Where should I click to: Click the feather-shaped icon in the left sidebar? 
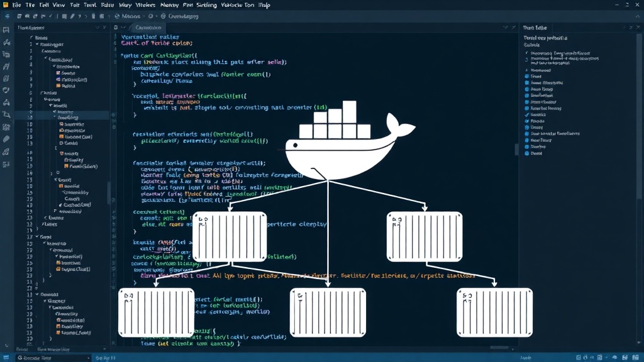click(x=6, y=139)
